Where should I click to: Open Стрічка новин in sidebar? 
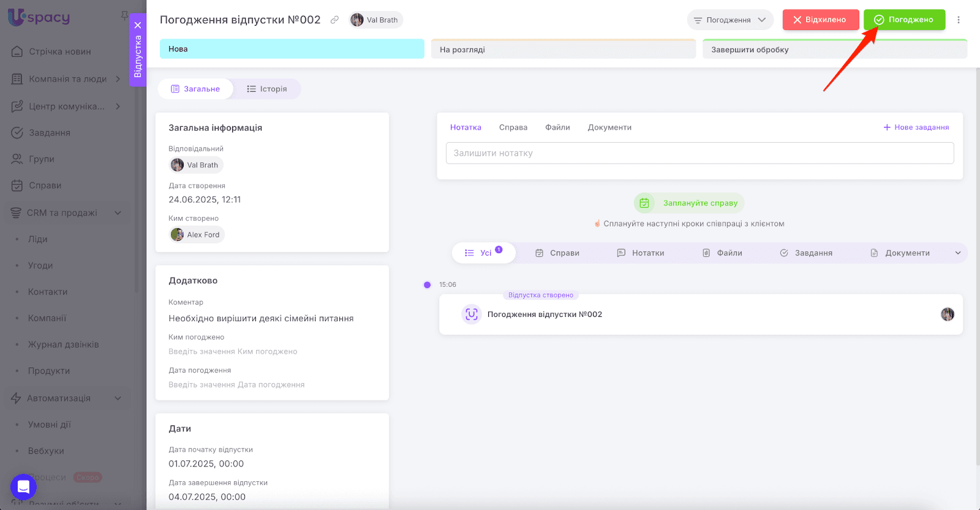click(x=59, y=51)
